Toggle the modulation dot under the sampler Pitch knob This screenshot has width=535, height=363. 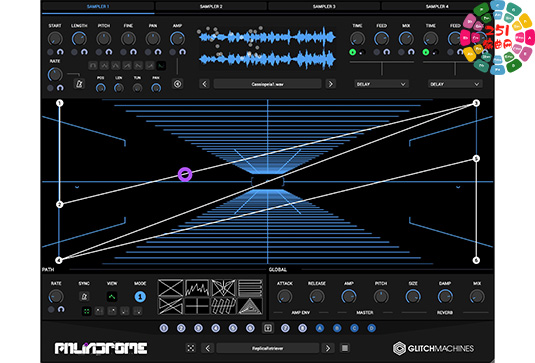point(99,52)
